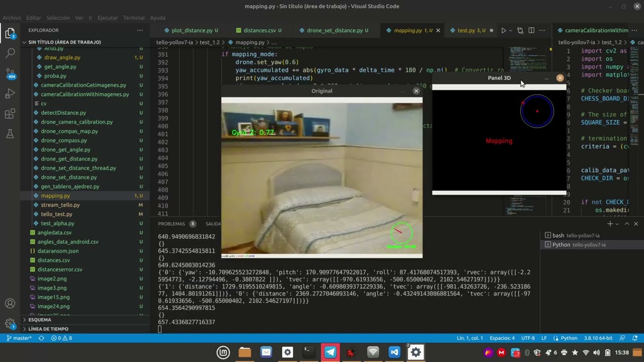Open the Accounts icon in activity bar
This screenshot has height=362, width=644.
click(x=10, y=304)
